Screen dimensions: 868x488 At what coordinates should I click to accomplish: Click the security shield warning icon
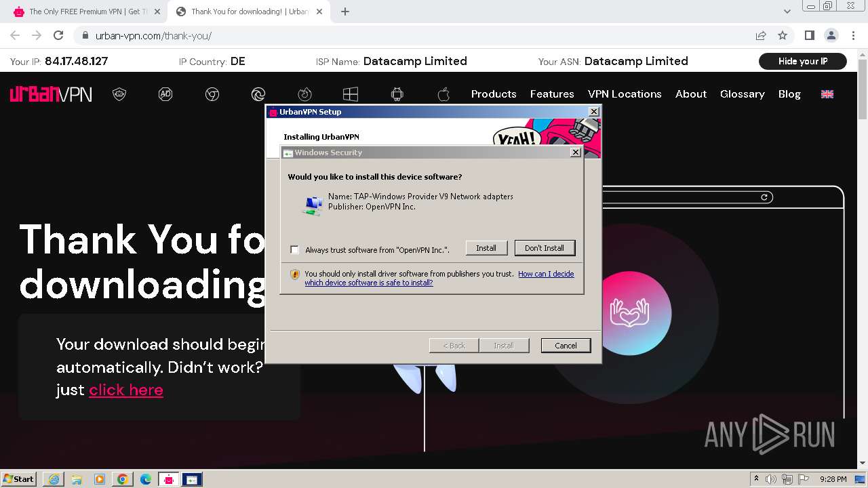(x=295, y=274)
